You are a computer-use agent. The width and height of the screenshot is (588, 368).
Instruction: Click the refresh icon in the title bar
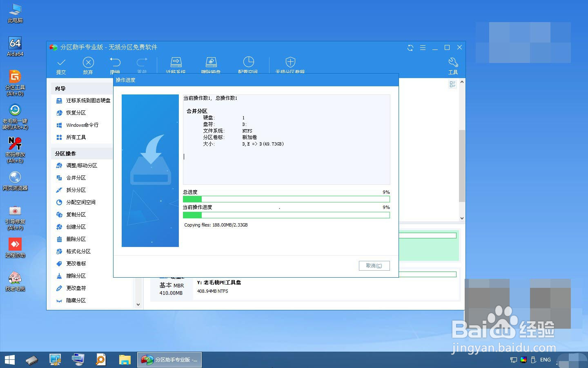410,47
